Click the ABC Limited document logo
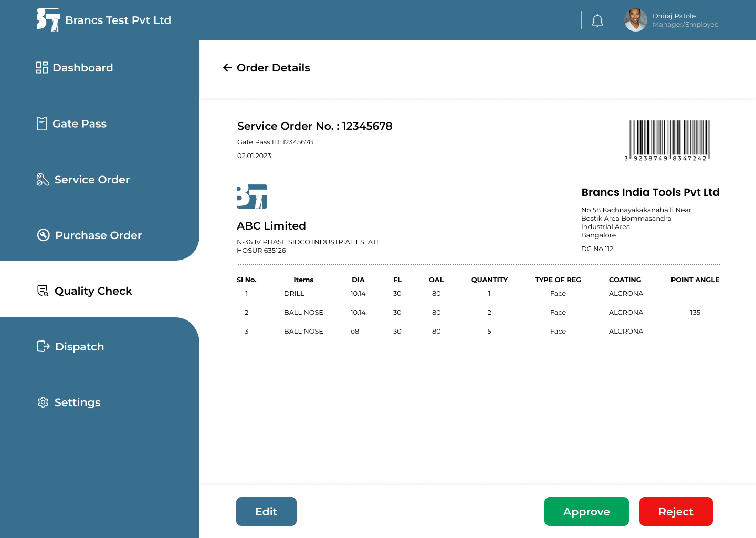756x538 pixels. (x=251, y=196)
